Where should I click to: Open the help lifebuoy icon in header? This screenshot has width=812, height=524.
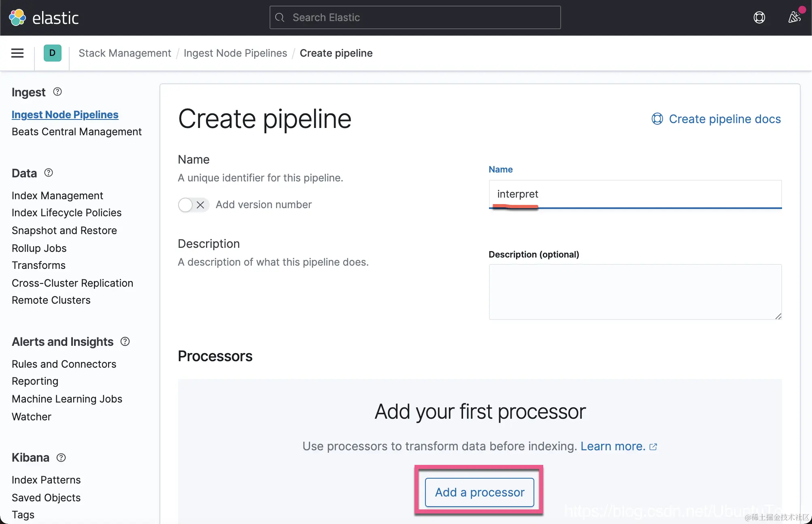tap(759, 17)
